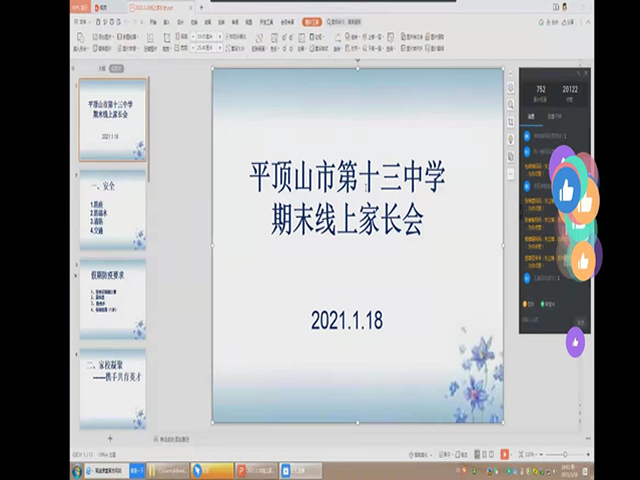Click the zoom slider in status bar

[x=566, y=454]
